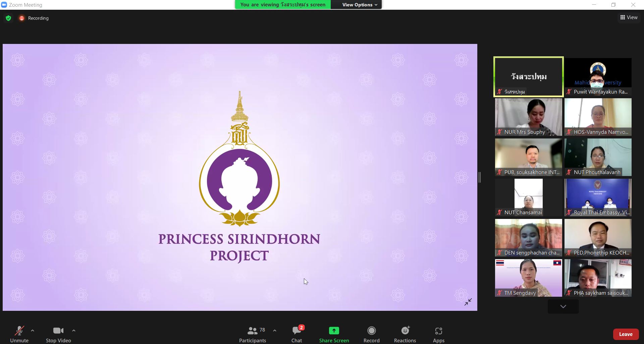Click muted mic icon on PHA saykham tile
Image resolution: width=644 pixels, height=344 pixels.
[569, 293]
